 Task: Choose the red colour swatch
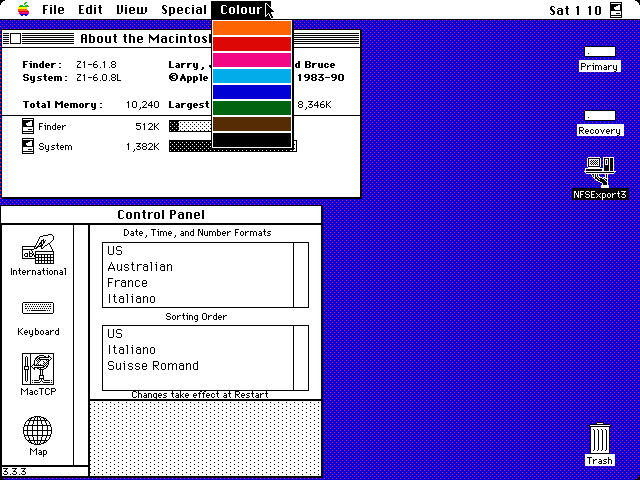(252, 44)
